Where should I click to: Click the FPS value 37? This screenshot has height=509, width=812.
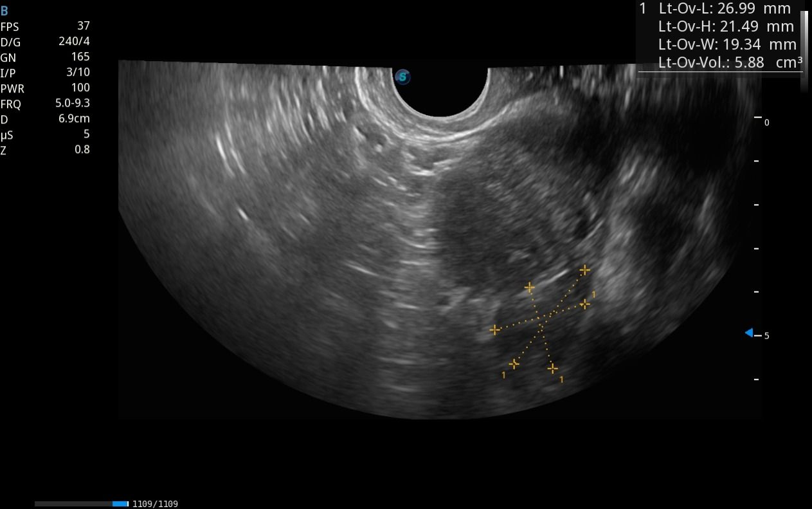83,26
